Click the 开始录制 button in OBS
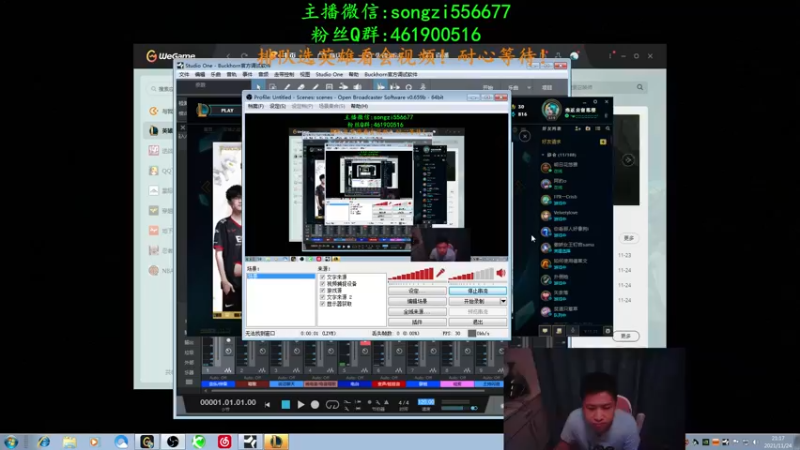This screenshot has height=450, width=800. 474,301
